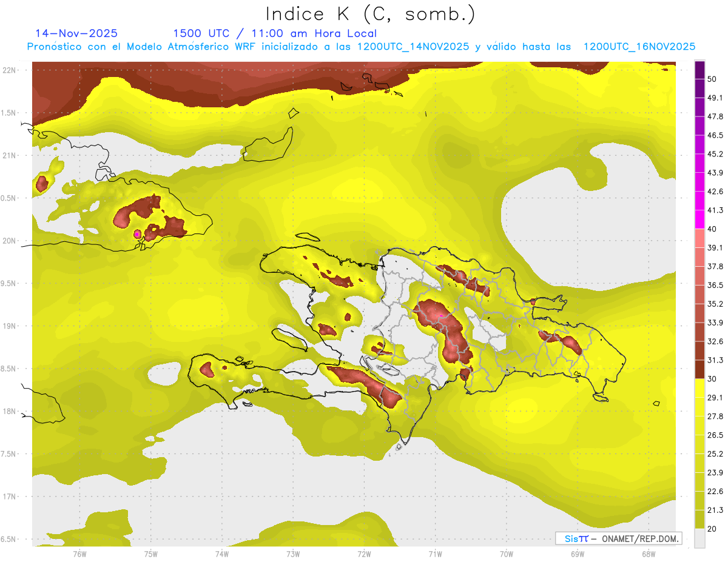Click the colorbar value "21.3"
Image resolution: width=728 pixels, height=562 pixels.
click(x=715, y=510)
